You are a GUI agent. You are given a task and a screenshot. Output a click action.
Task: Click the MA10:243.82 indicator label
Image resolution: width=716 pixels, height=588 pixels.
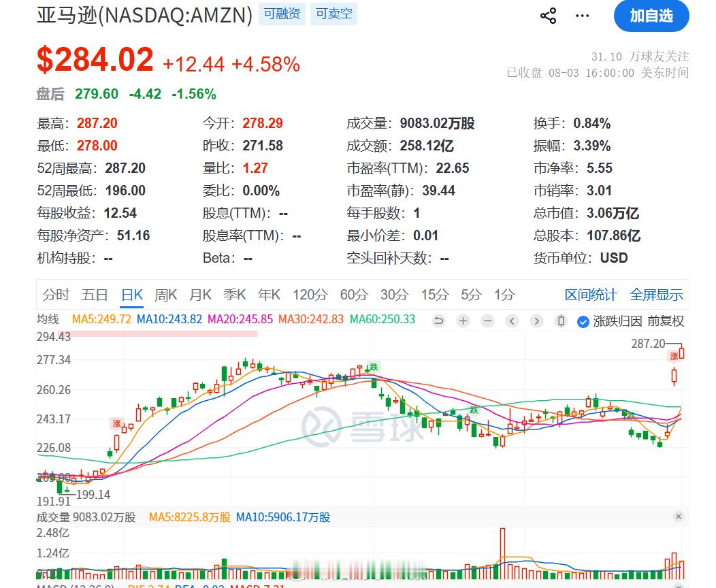click(x=169, y=319)
